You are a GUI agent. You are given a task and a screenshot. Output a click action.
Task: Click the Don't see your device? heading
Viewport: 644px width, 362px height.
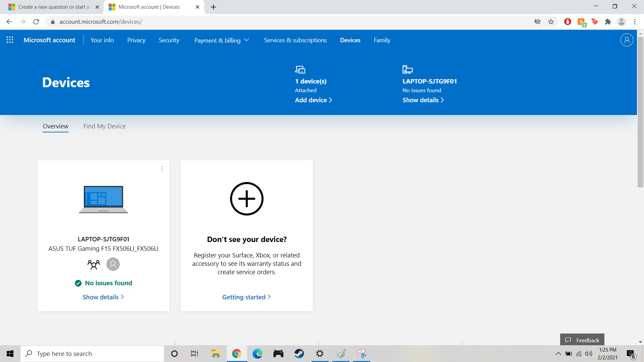(x=247, y=240)
